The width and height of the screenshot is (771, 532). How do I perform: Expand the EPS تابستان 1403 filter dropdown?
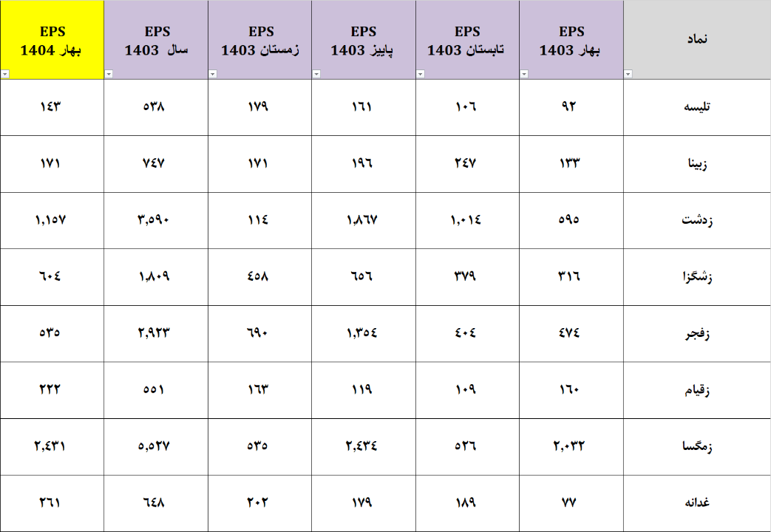[421, 74]
